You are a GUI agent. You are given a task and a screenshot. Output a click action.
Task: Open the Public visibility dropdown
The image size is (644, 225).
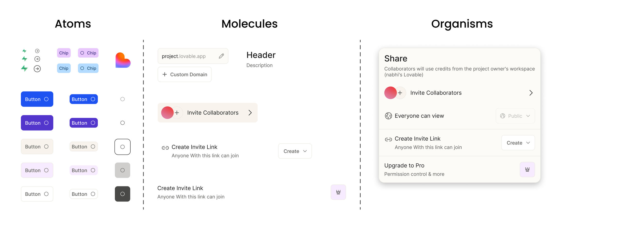click(515, 116)
